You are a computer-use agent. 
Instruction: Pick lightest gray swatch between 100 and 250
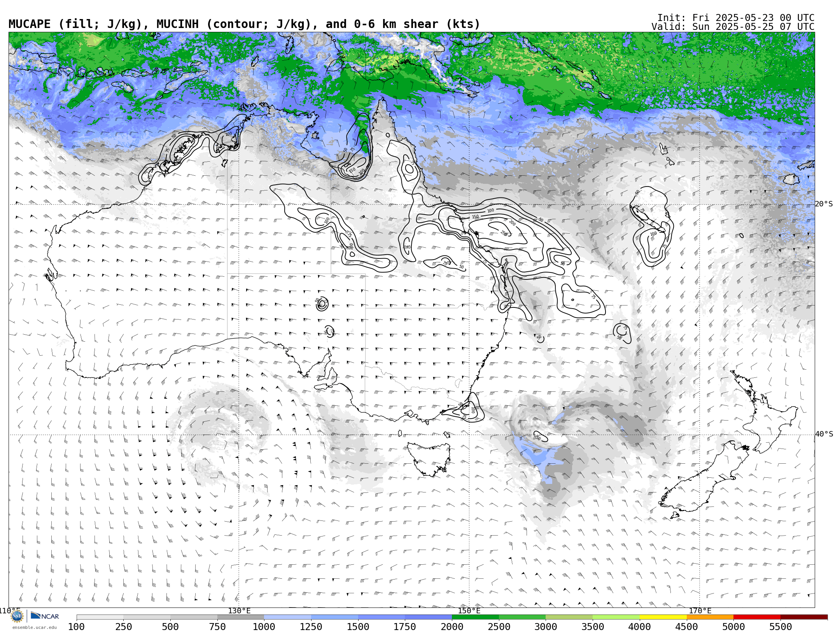point(100,617)
